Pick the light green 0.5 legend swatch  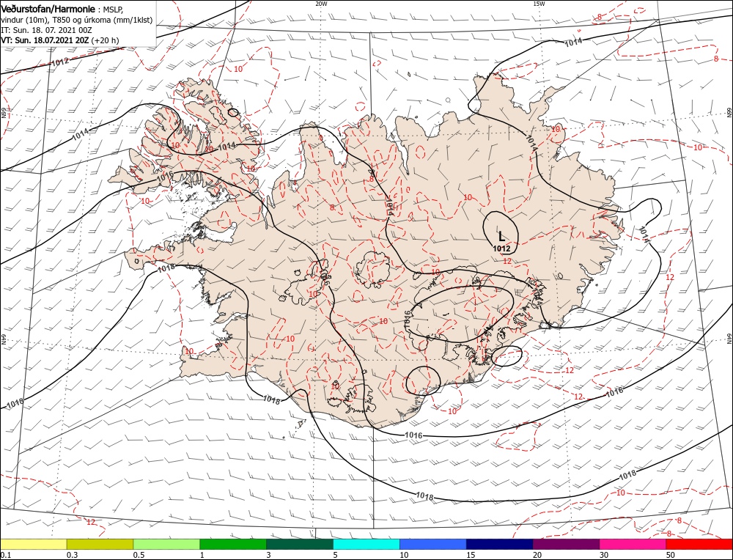coord(166,544)
